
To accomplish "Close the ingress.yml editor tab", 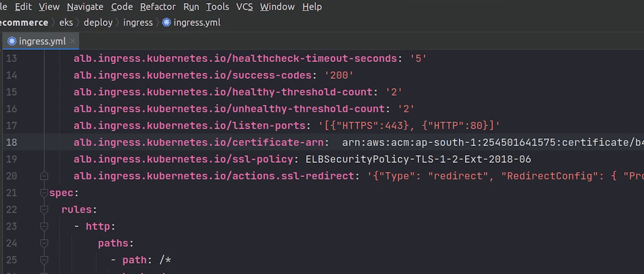I will pos(72,41).
